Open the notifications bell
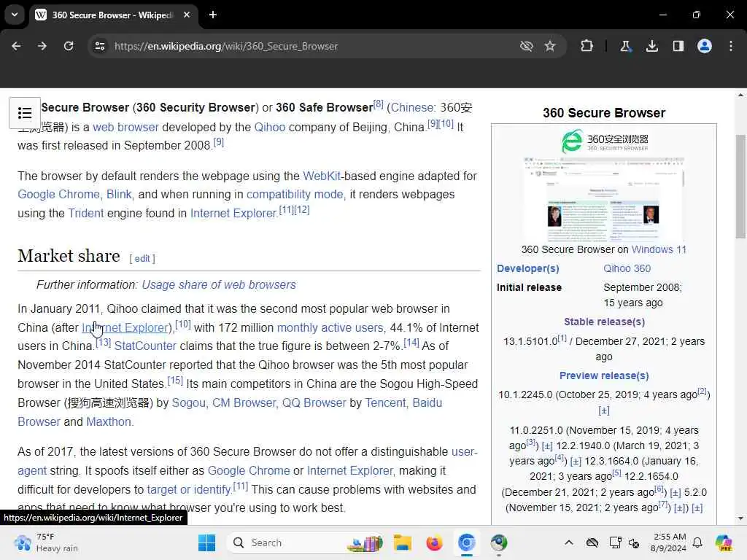Viewport: 747px width, 560px height. 697,542
